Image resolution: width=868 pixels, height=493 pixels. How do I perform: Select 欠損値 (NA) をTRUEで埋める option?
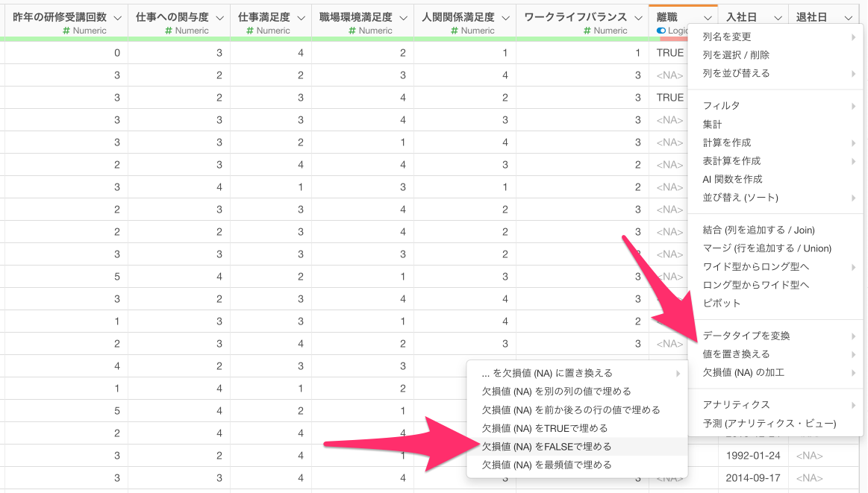[545, 428]
